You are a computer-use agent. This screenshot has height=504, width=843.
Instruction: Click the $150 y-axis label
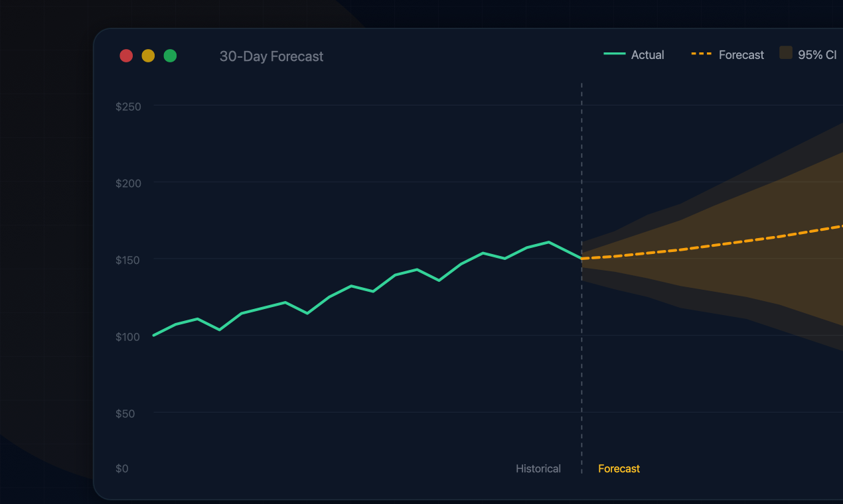point(127,260)
